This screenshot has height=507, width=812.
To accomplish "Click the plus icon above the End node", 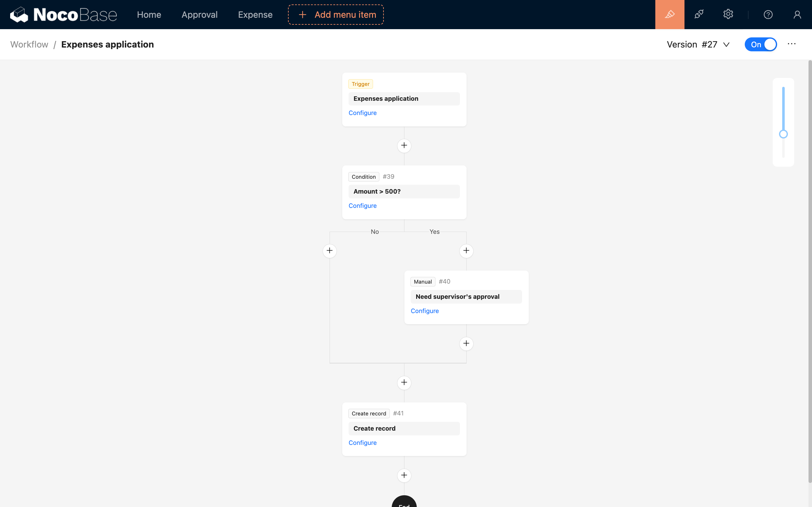I will 404,475.
